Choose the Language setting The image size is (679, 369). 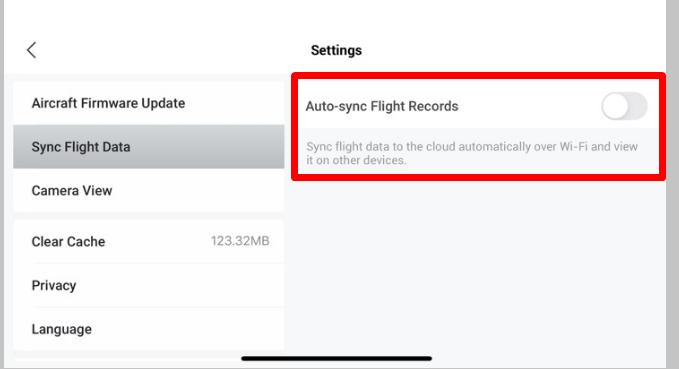point(149,329)
